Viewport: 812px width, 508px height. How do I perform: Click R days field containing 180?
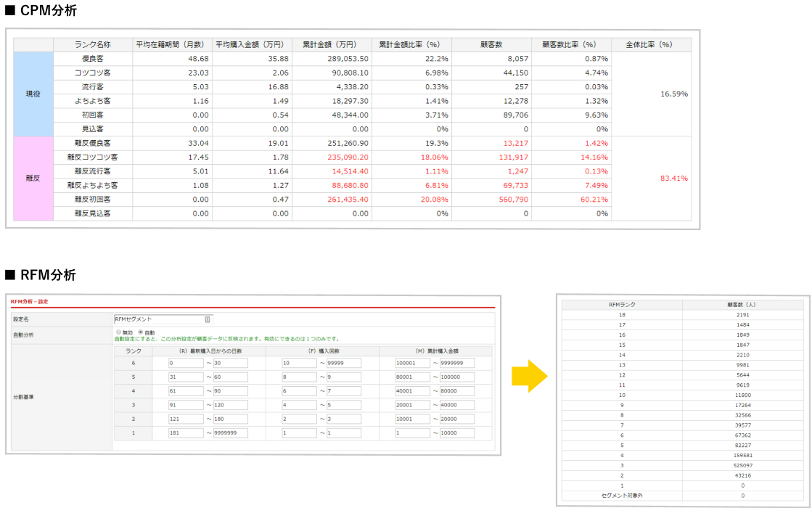(x=231, y=419)
